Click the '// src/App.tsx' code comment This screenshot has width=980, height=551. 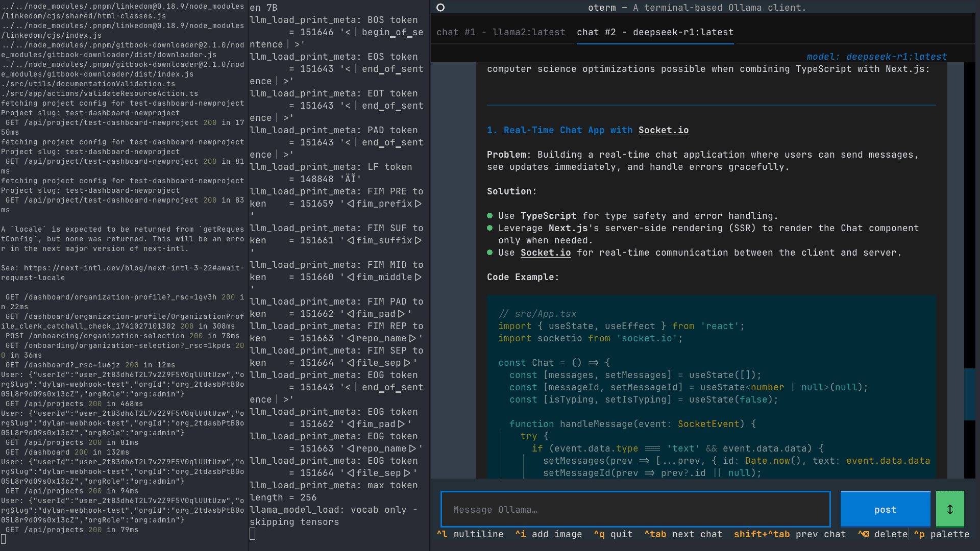point(537,314)
